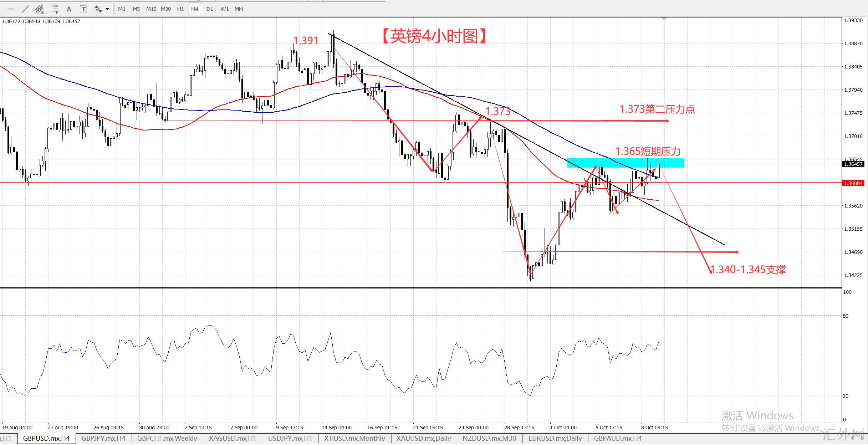
Task: Select the equidistant channel tool
Action: (x=40, y=9)
